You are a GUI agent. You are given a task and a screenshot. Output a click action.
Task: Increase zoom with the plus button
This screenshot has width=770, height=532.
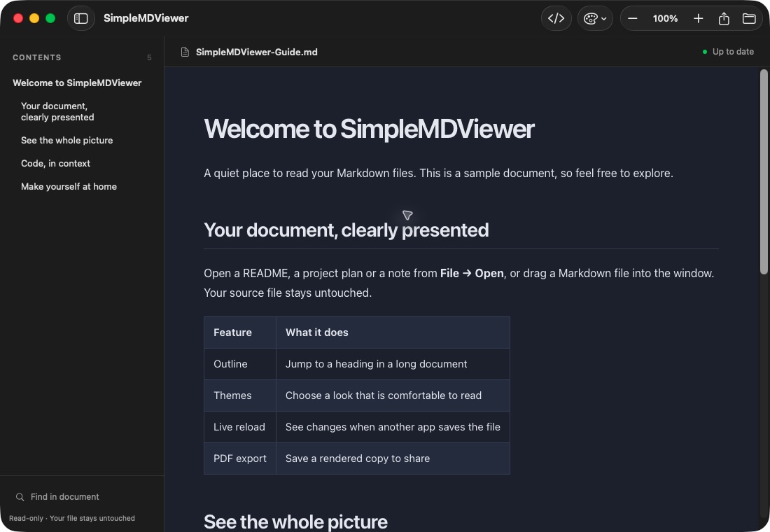(698, 19)
